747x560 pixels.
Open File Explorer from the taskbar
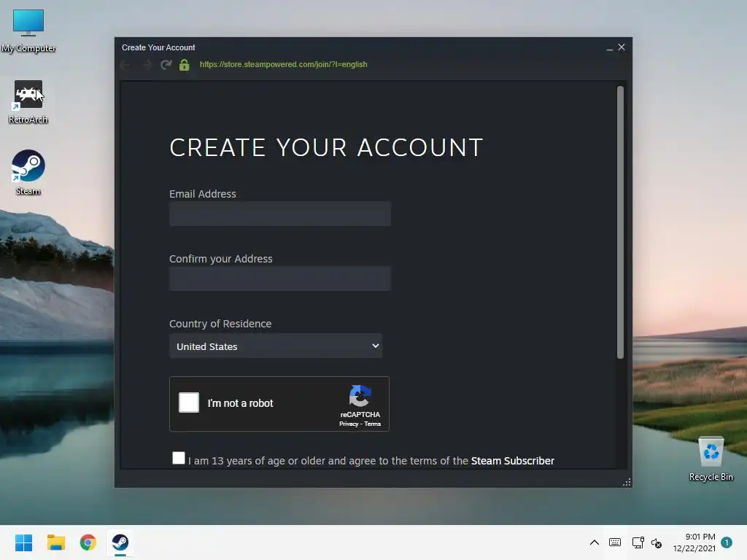click(55, 542)
